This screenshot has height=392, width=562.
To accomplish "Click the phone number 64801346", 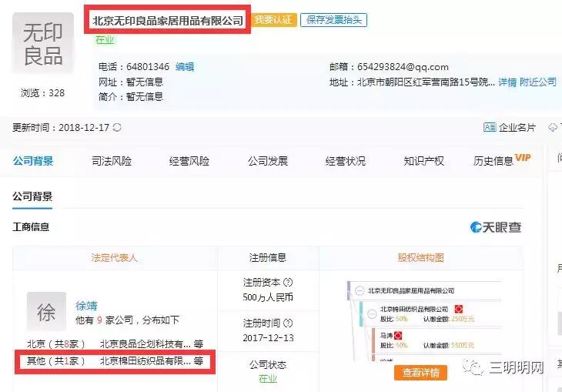I will coord(148,67).
